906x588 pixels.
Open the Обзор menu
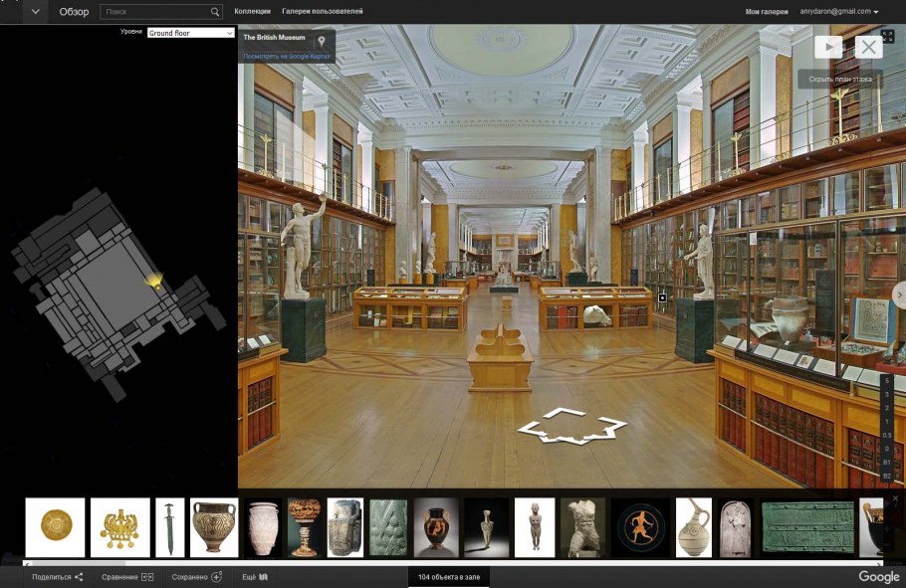click(73, 12)
